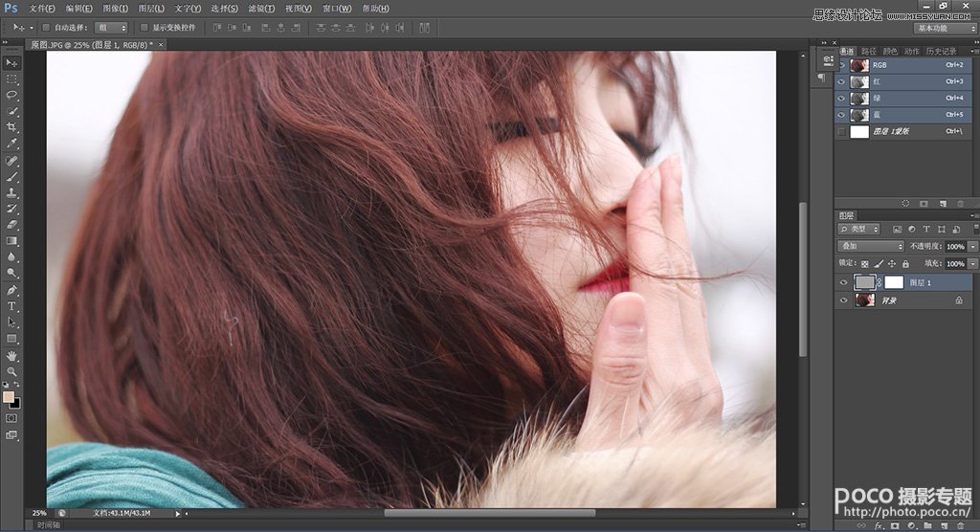Click Lock image pixels brush icon
The image size is (980, 532).
pyautogui.click(x=879, y=264)
